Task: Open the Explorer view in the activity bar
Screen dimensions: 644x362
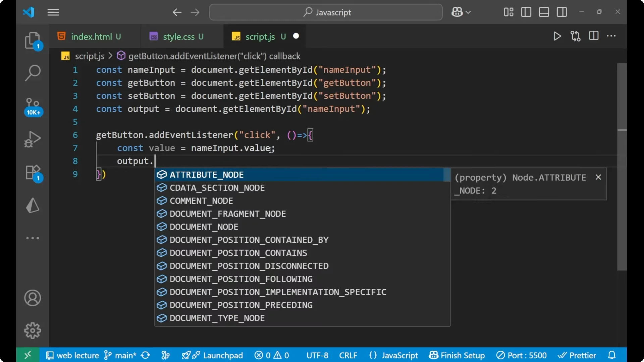Action: [x=33, y=40]
